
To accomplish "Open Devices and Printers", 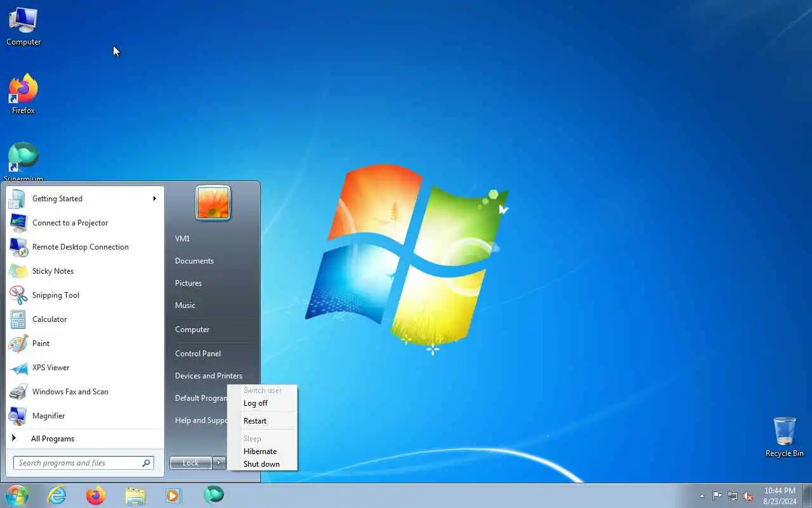I will pyautogui.click(x=209, y=376).
